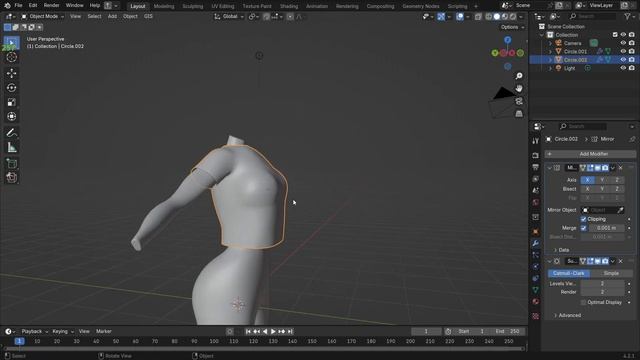The image size is (640, 360).
Task: Select the Transform tool in the left toolbar
Action: 11,116
